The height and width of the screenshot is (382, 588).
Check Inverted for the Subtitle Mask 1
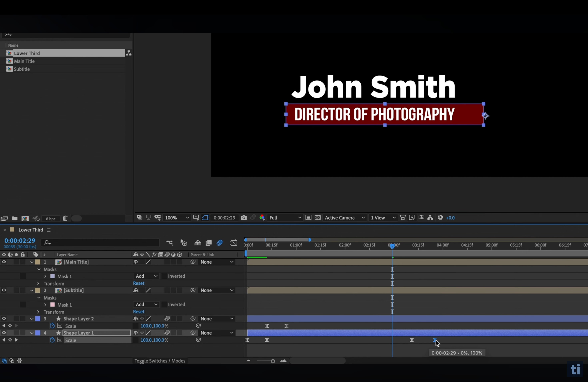tap(164, 304)
